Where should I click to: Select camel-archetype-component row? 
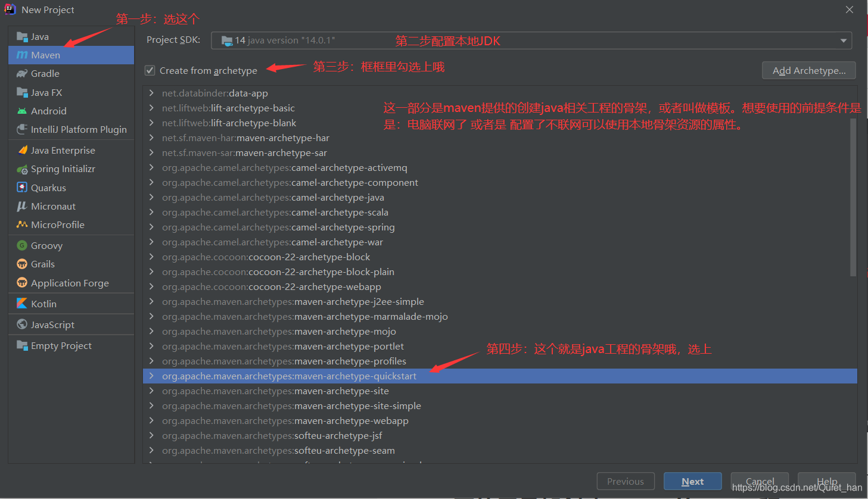pos(500,182)
